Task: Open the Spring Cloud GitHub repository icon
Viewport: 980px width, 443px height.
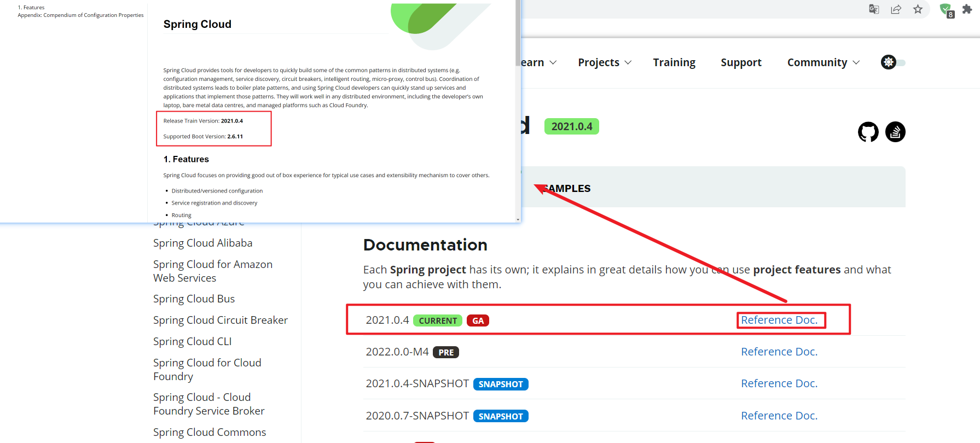Action: click(868, 132)
